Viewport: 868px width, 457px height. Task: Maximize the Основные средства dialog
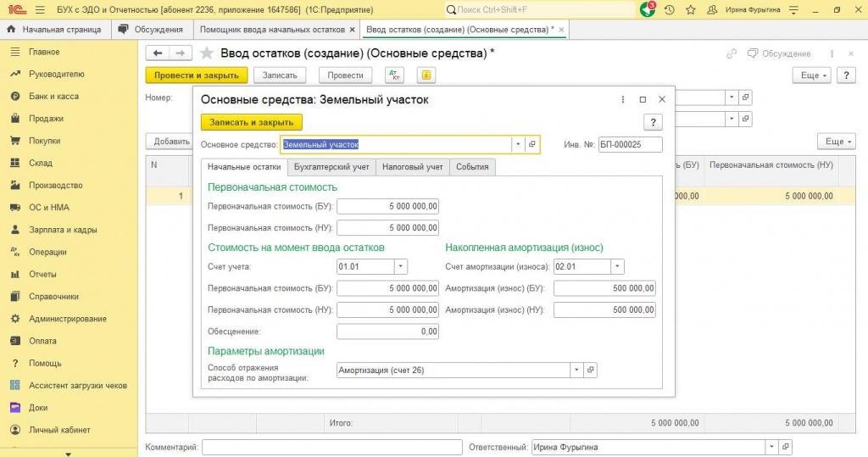[643, 100]
